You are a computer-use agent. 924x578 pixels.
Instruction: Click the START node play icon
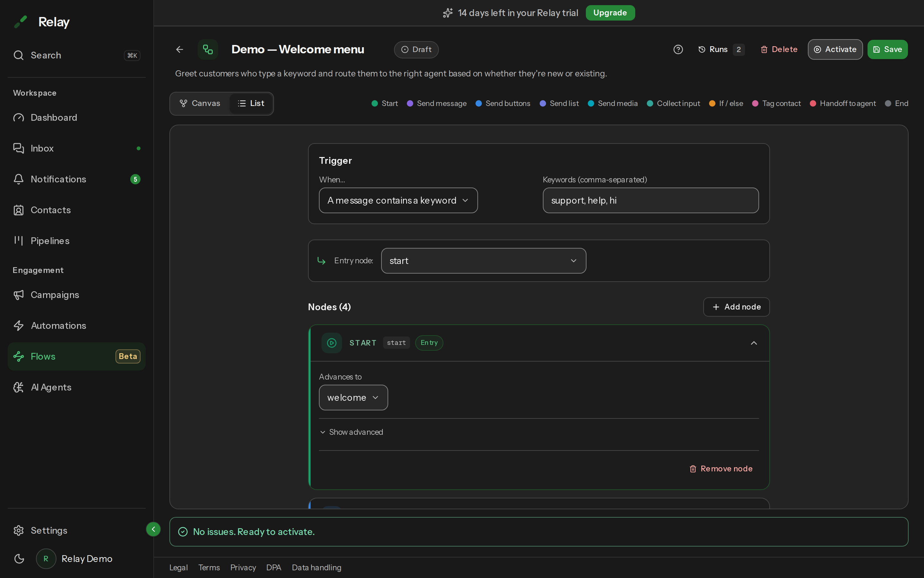[331, 343]
